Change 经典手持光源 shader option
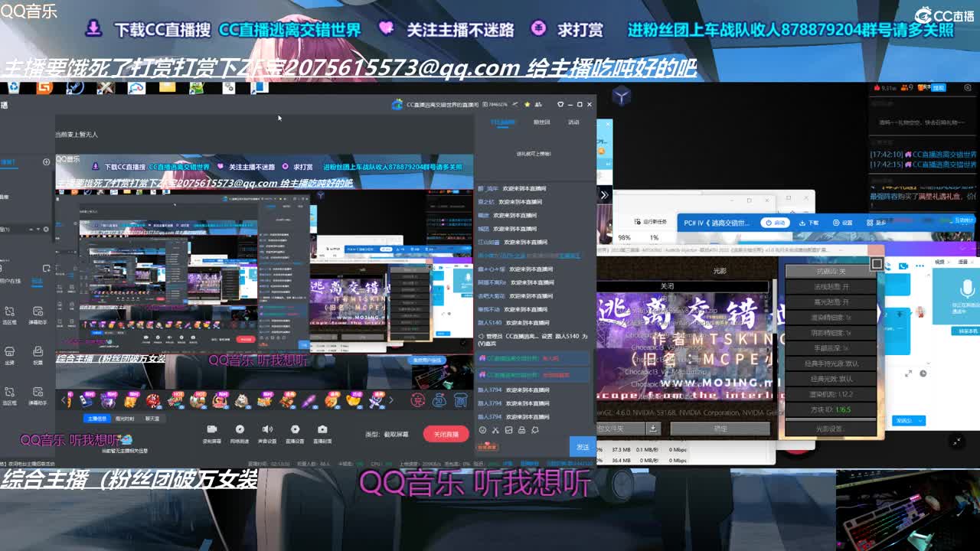The image size is (980, 551). pyautogui.click(x=830, y=364)
